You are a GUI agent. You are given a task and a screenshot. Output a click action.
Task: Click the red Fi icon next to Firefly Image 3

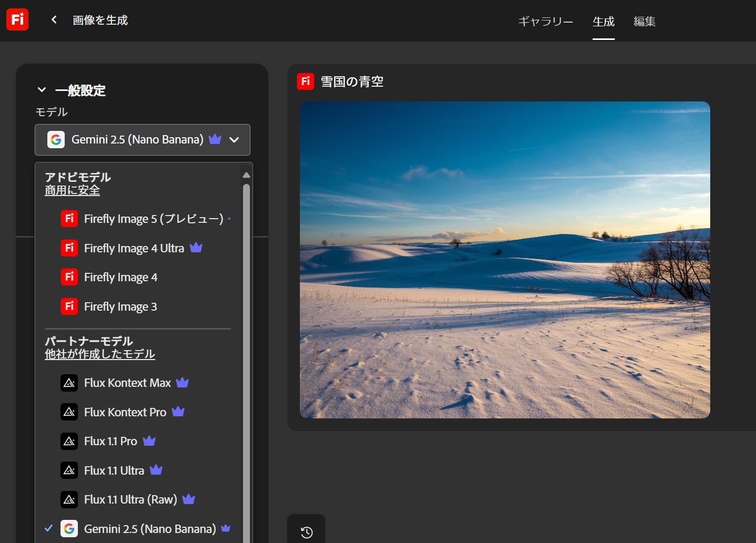pyautogui.click(x=69, y=306)
